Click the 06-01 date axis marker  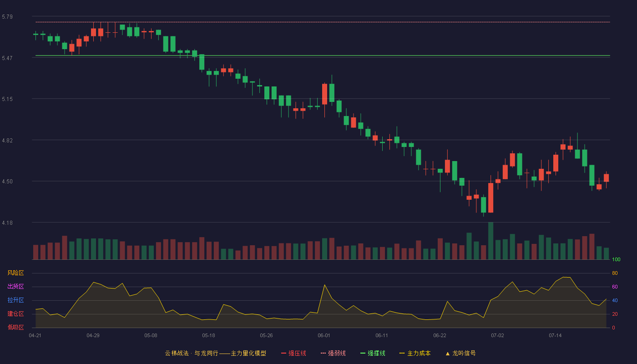click(x=324, y=335)
